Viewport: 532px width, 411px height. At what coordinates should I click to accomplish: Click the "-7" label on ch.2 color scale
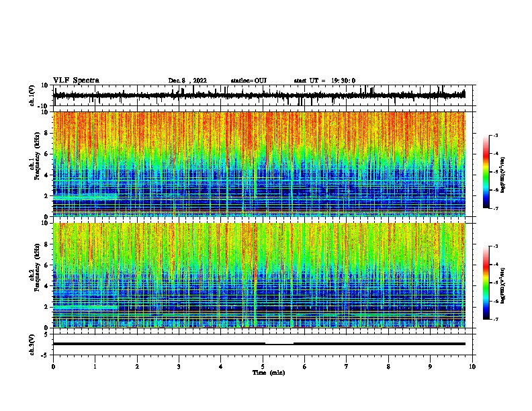click(495, 319)
